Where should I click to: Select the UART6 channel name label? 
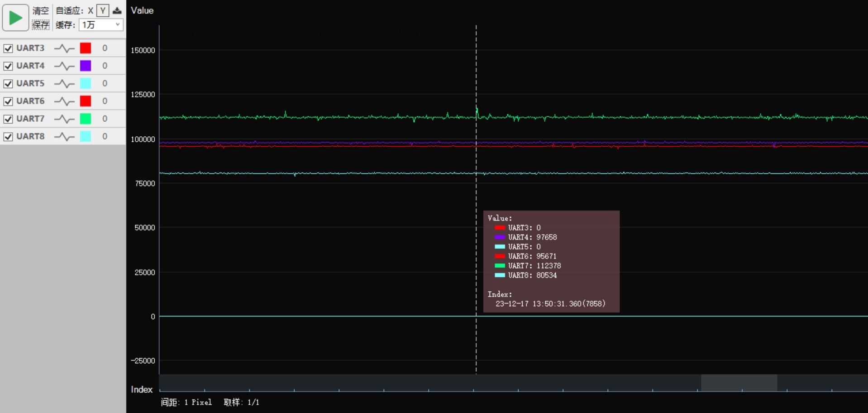coord(30,101)
